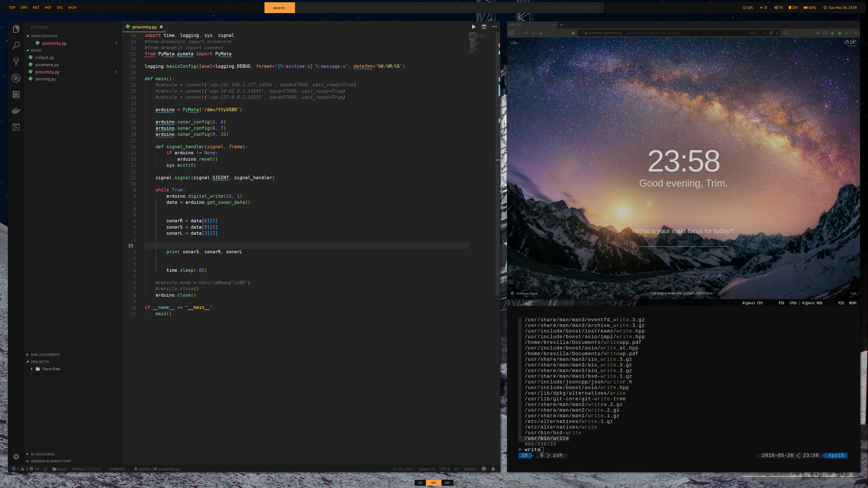Toggle the Todo panel in Momentum
Image resolution: width=868 pixels, height=488 pixels.
pyautogui.click(x=853, y=293)
